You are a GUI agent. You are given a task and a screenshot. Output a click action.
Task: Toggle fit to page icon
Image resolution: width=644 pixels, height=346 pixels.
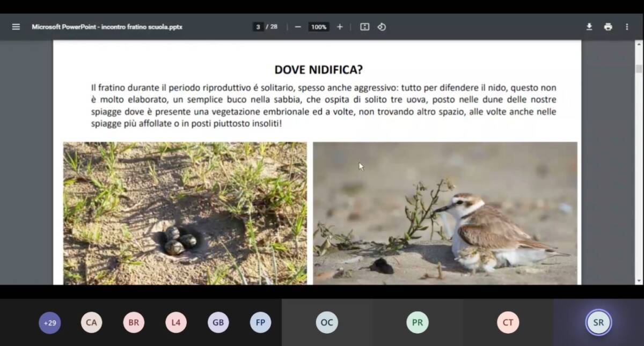click(365, 27)
